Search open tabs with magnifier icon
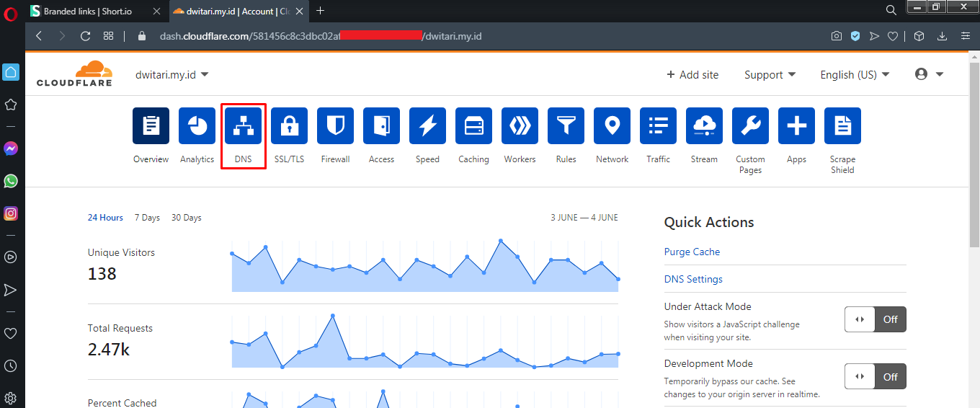This screenshot has width=980, height=408. 891,10
